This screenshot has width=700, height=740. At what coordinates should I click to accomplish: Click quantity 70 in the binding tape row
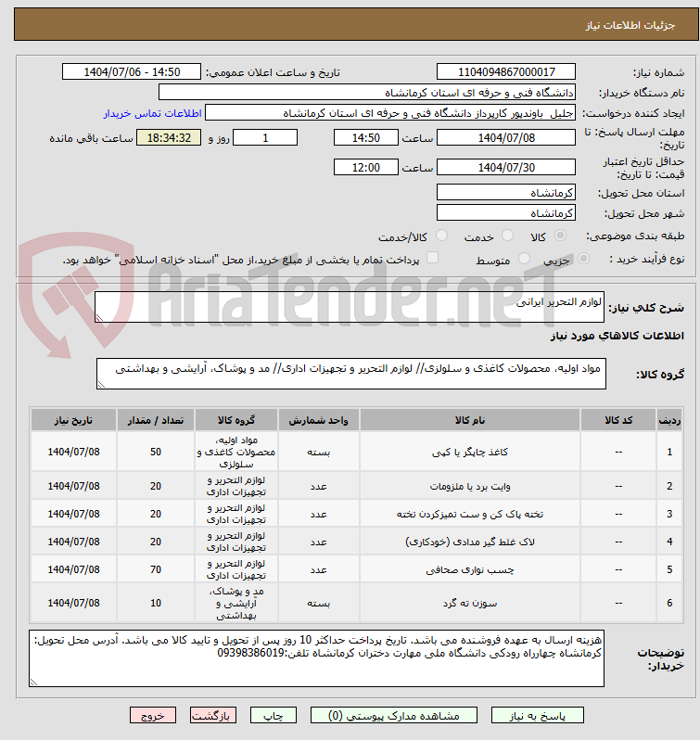pos(156,569)
